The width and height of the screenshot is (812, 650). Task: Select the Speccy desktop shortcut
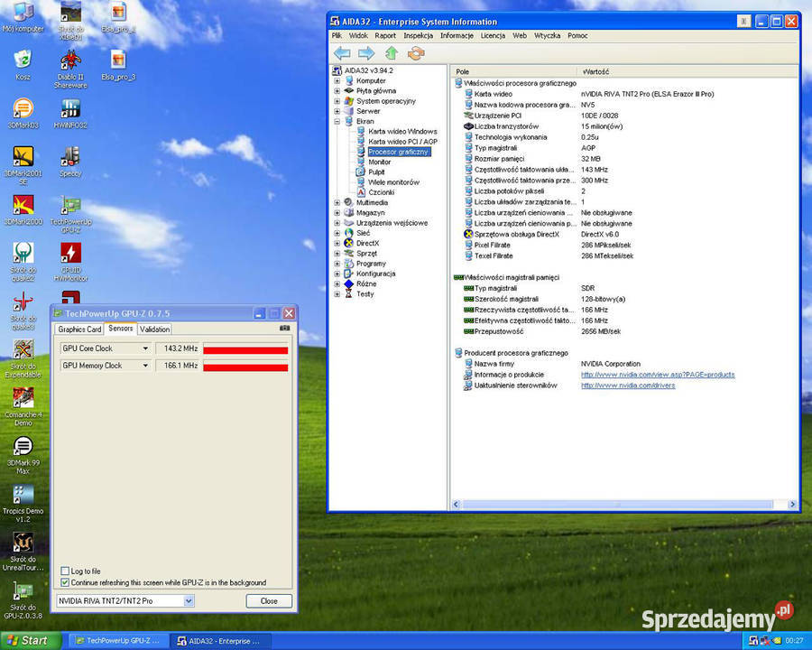(x=70, y=162)
